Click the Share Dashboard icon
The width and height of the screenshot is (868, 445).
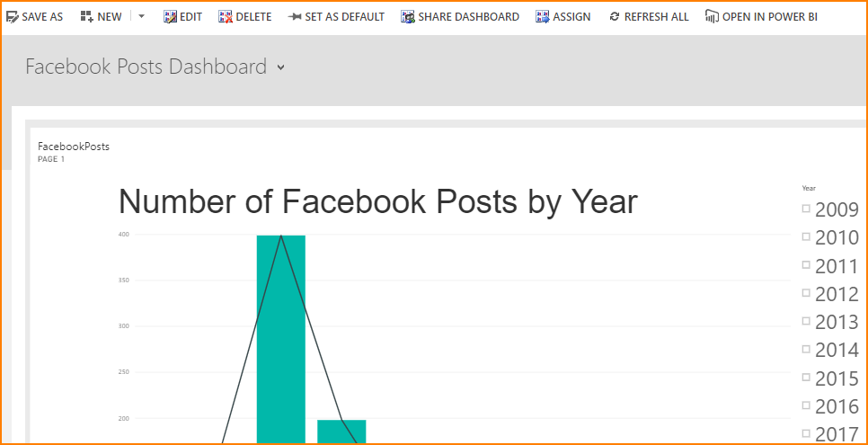408,17
